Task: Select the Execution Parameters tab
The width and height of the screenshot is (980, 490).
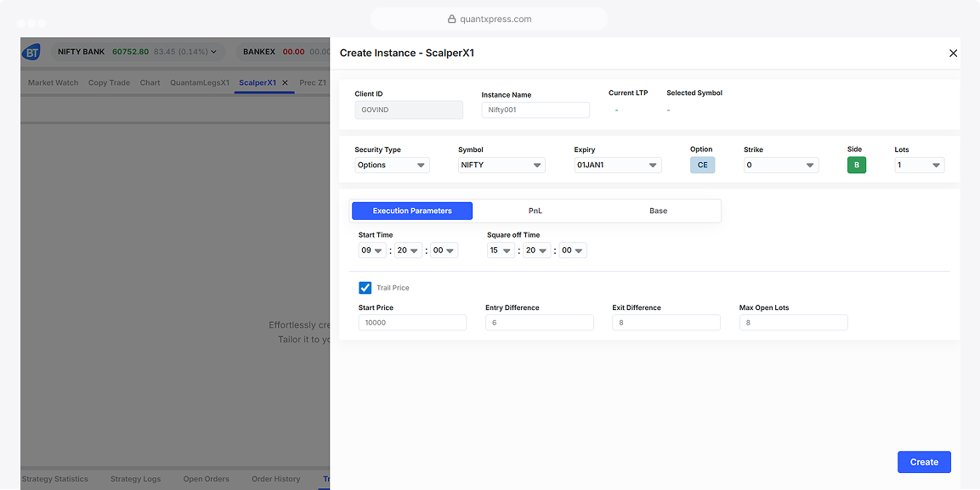Action: 412,211
